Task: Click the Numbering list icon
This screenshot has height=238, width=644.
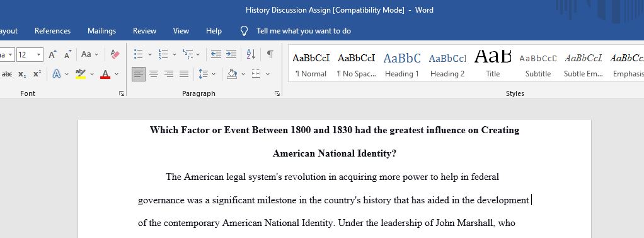Action: [x=163, y=54]
